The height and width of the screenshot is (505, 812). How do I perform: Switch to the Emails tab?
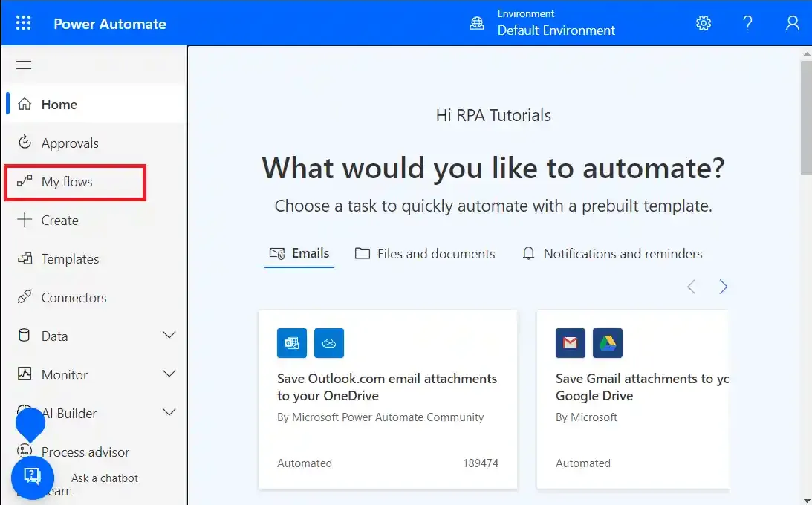coord(299,253)
